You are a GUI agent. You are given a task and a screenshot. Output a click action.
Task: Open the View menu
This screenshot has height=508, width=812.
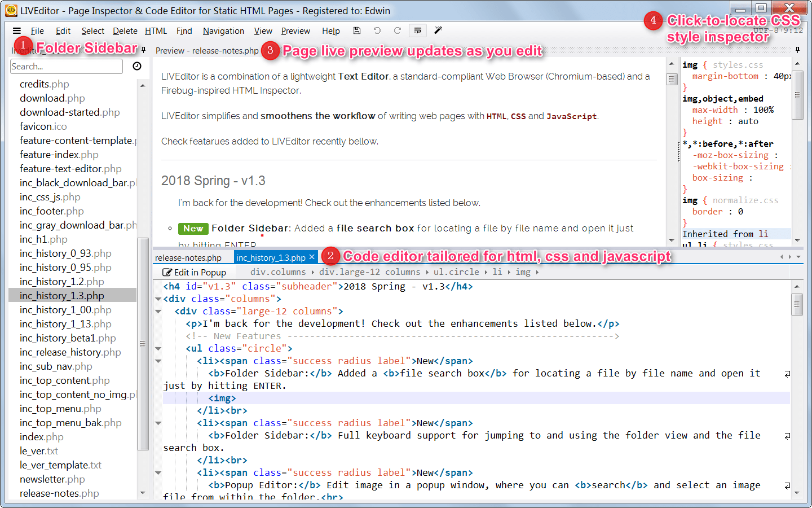click(263, 31)
